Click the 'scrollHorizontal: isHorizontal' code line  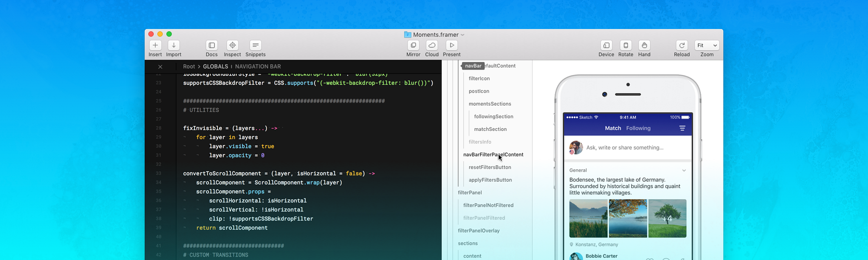(258, 200)
